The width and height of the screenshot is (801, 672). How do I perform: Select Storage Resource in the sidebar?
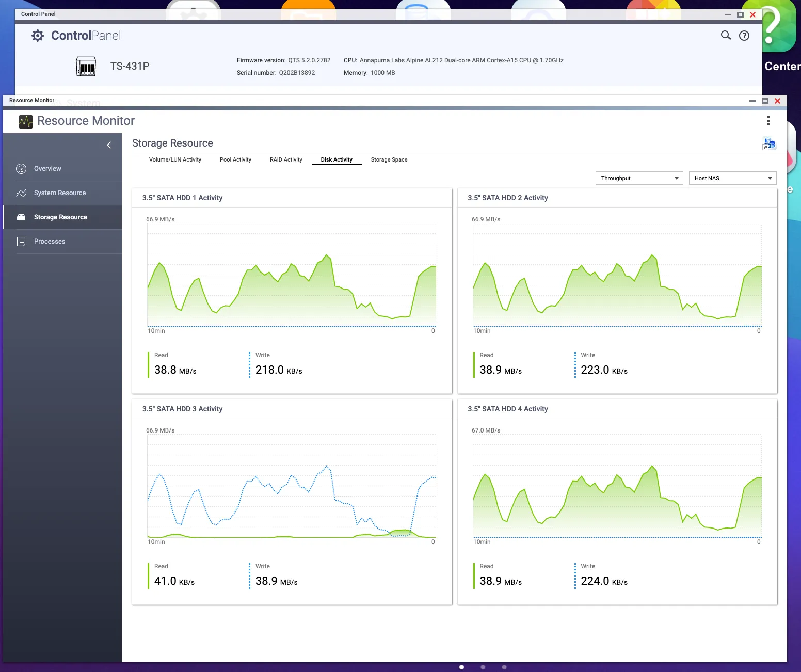click(x=60, y=217)
